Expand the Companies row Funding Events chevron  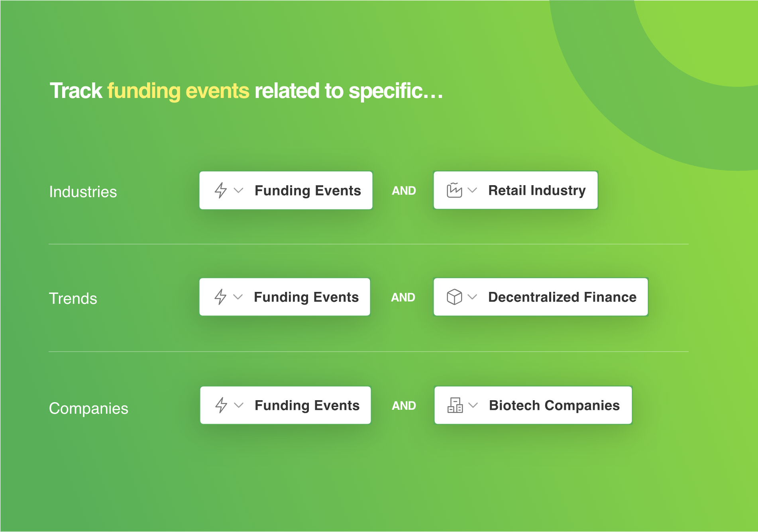(239, 405)
